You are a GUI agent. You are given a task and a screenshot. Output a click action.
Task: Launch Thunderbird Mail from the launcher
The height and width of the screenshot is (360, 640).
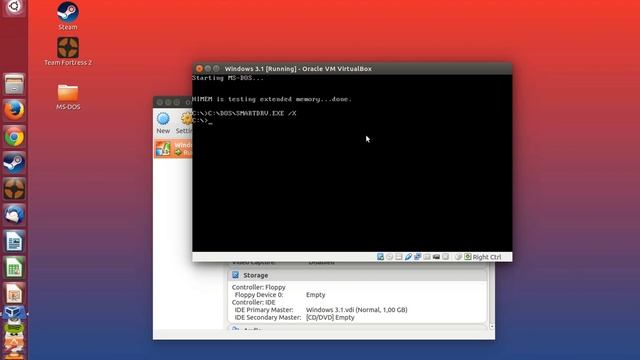[x=14, y=215]
